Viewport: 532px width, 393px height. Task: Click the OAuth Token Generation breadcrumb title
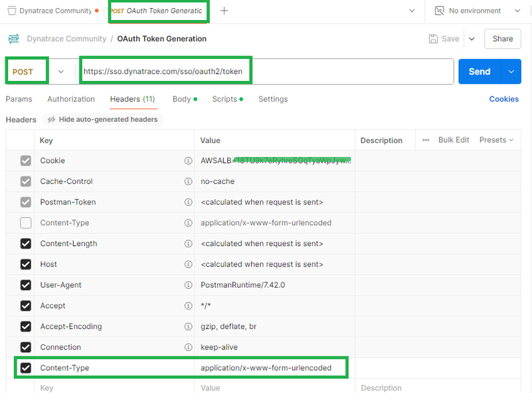162,39
